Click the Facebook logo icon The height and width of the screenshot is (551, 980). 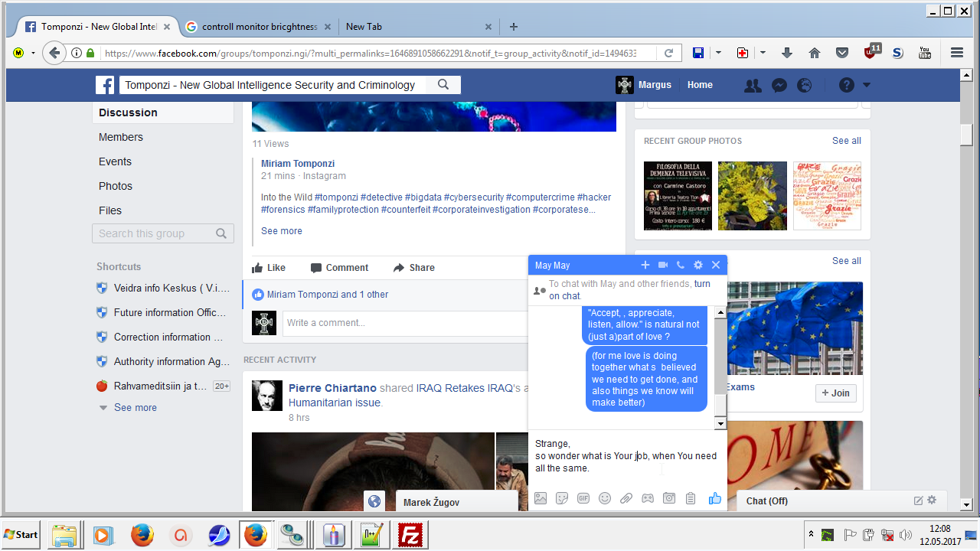(105, 85)
